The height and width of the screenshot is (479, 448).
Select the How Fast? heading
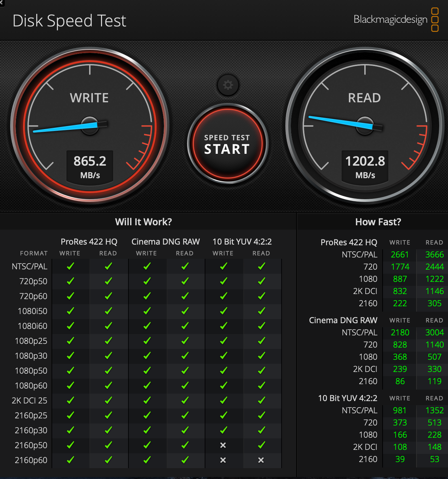(x=378, y=222)
